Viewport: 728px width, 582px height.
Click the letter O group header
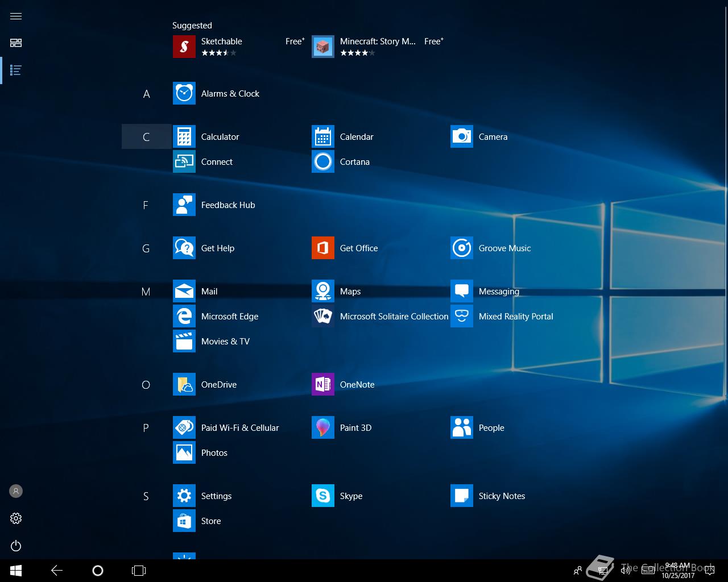[146, 384]
